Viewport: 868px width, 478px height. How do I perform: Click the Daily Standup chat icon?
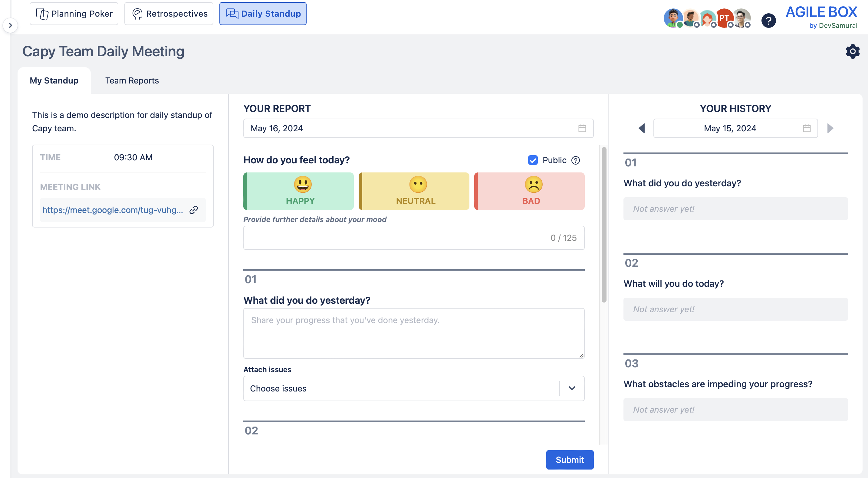pos(232,14)
